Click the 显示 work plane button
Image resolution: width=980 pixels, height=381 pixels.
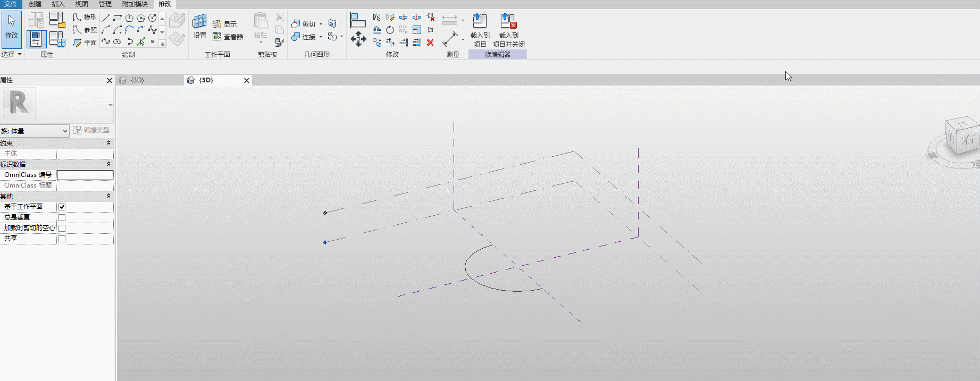click(224, 24)
